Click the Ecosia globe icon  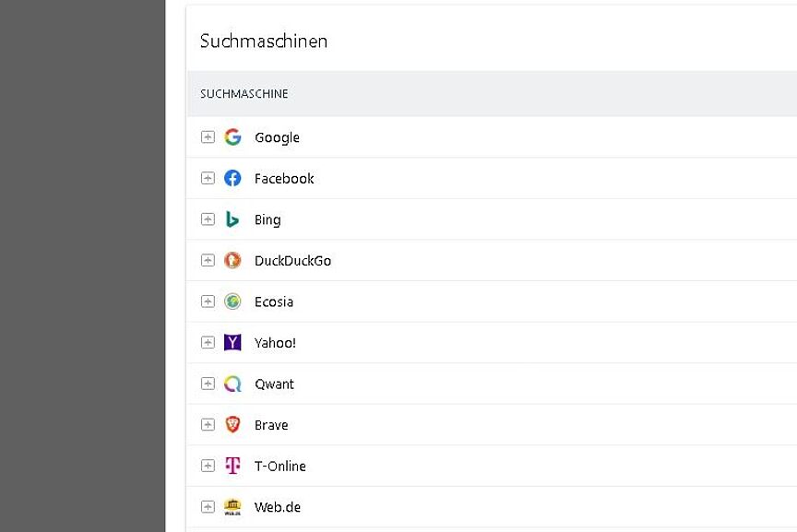click(x=232, y=301)
